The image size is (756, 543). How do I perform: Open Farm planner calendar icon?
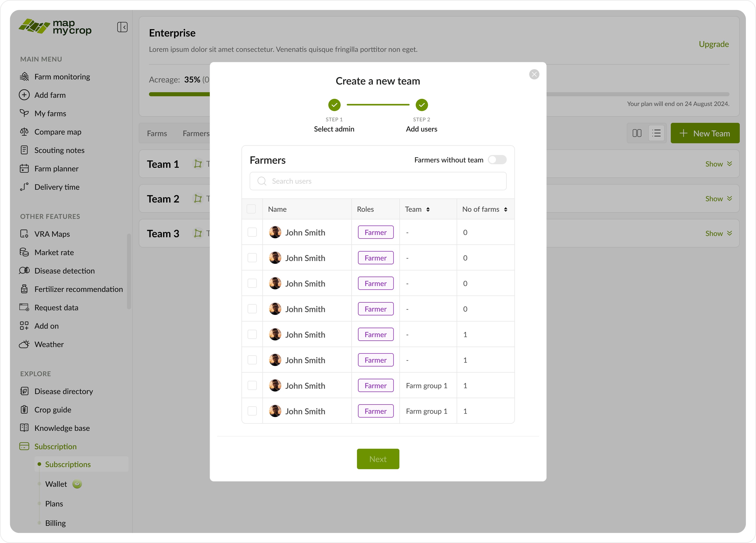coord(24,169)
